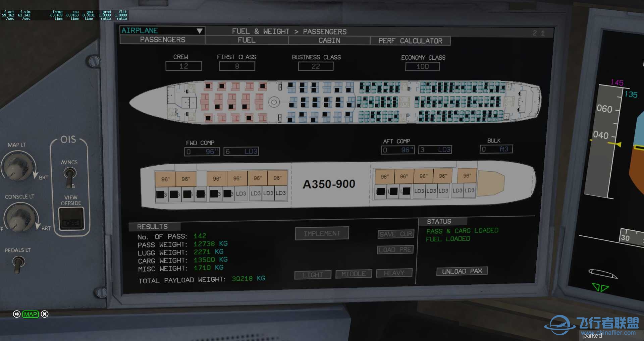The width and height of the screenshot is (644, 341).
Task: Open the CABIN tab
Action: click(329, 40)
